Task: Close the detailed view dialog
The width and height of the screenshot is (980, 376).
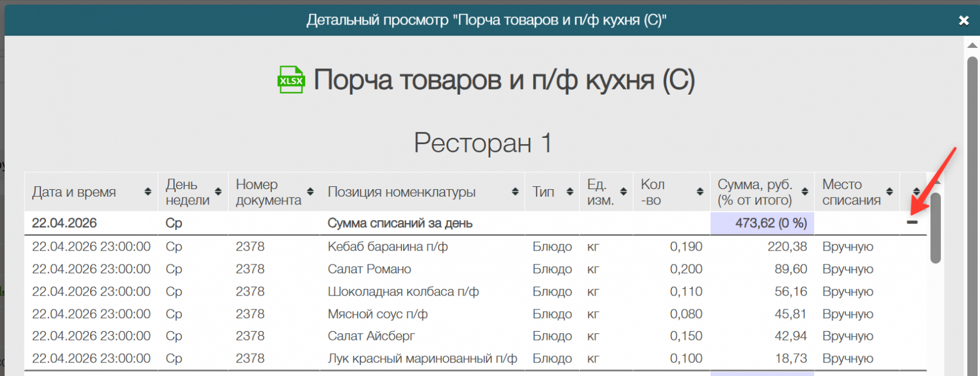Action: click(964, 20)
